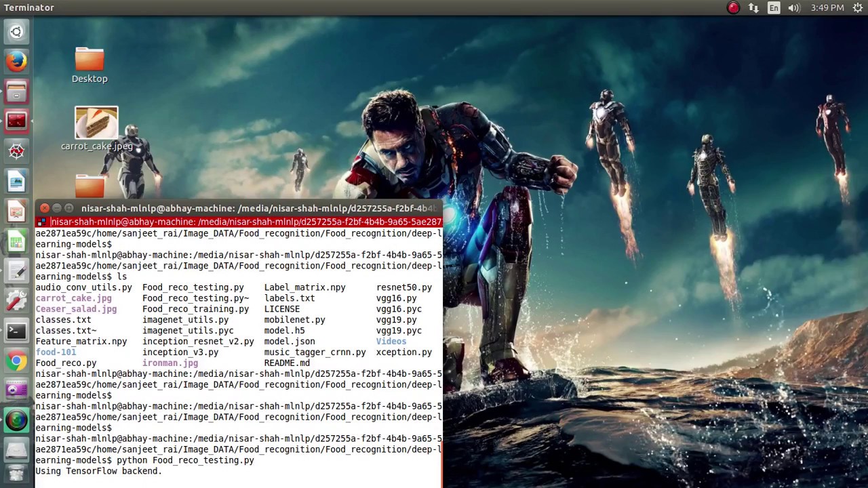This screenshot has height=488, width=868.
Task: Click 'classes.txt~' in the terminal listing
Action: pos(66,331)
